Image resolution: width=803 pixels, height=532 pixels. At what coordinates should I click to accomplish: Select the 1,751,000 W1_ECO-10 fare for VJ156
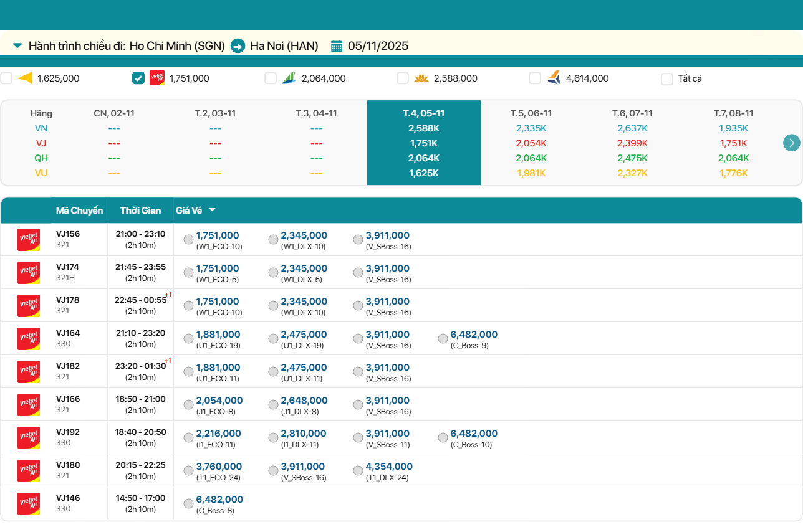click(188, 240)
